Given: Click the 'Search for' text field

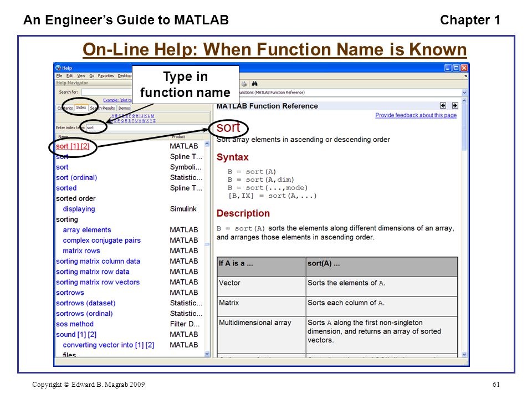Looking at the screenshot, I should click(106, 93).
